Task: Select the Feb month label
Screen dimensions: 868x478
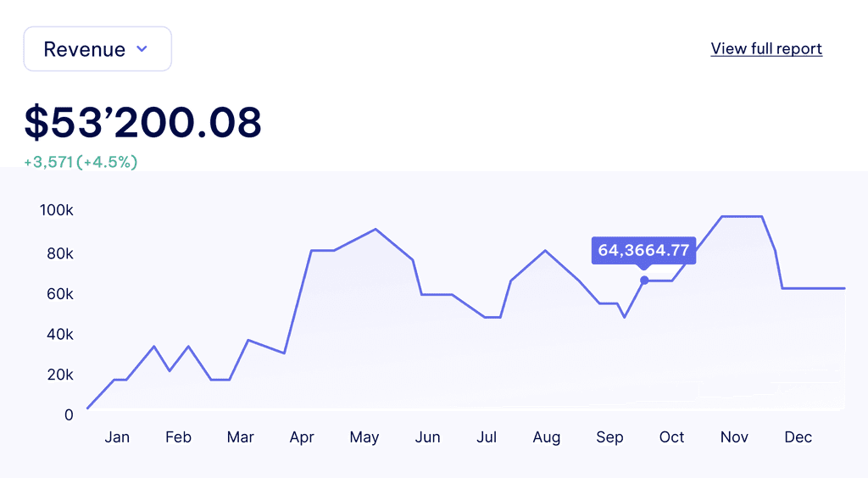Action: pos(178,437)
